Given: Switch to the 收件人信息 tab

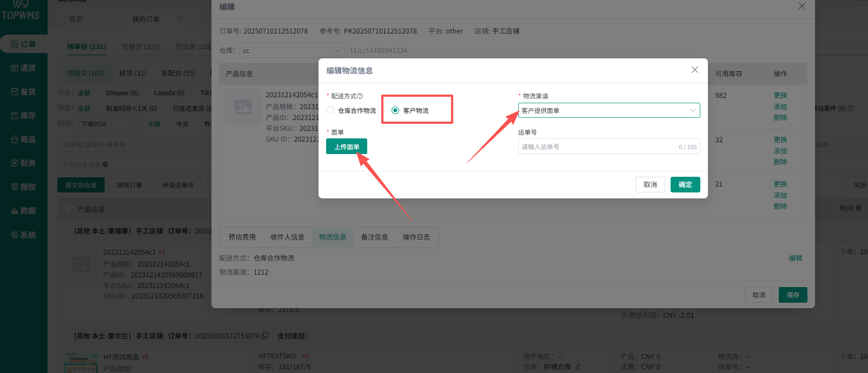Looking at the screenshot, I should tap(287, 237).
